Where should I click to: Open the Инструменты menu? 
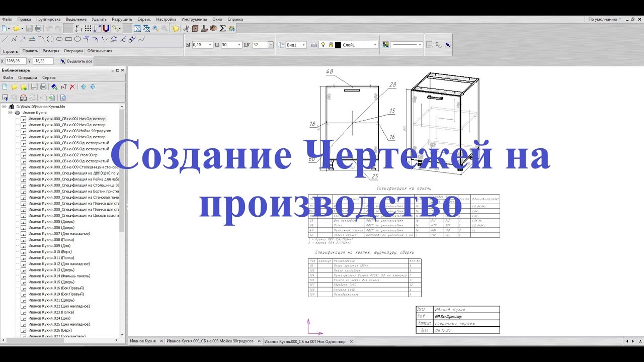click(195, 19)
